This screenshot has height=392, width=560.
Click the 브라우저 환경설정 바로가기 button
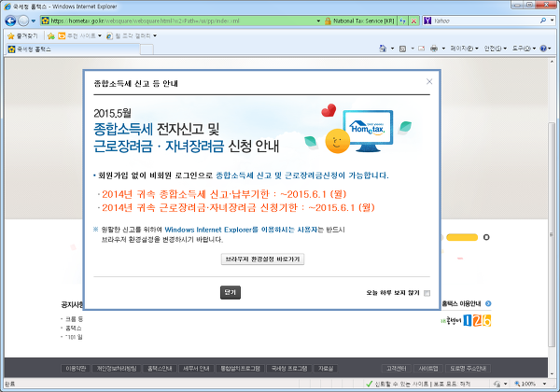[262, 259]
